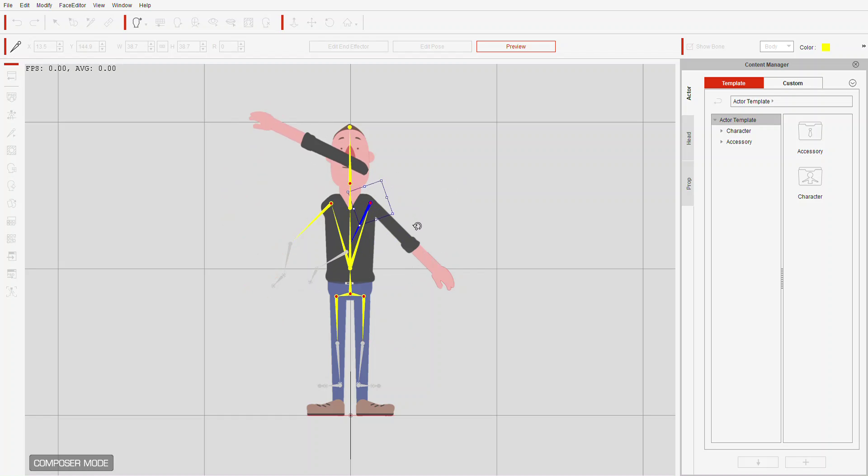
Task: Decrease the Y value with down stepper
Action: (102, 49)
